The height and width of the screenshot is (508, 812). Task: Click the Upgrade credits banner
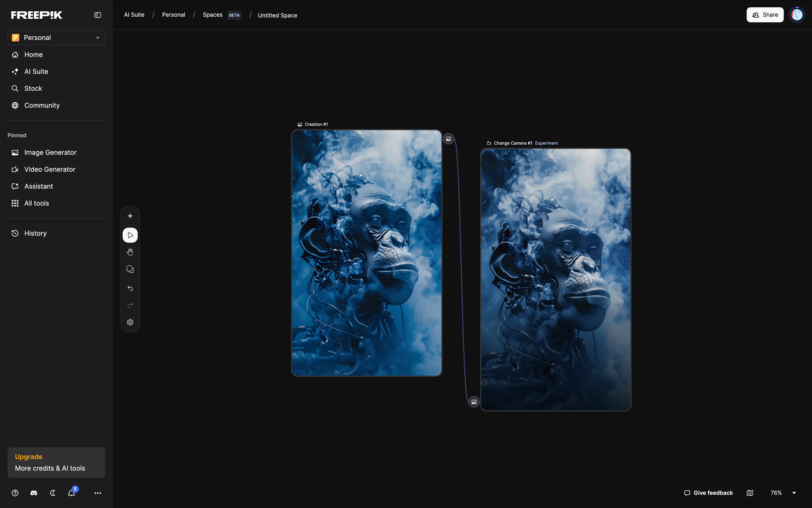[56, 462]
